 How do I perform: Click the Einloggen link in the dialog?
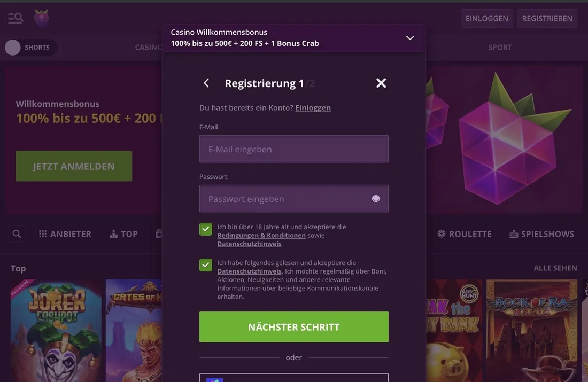pyautogui.click(x=313, y=108)
